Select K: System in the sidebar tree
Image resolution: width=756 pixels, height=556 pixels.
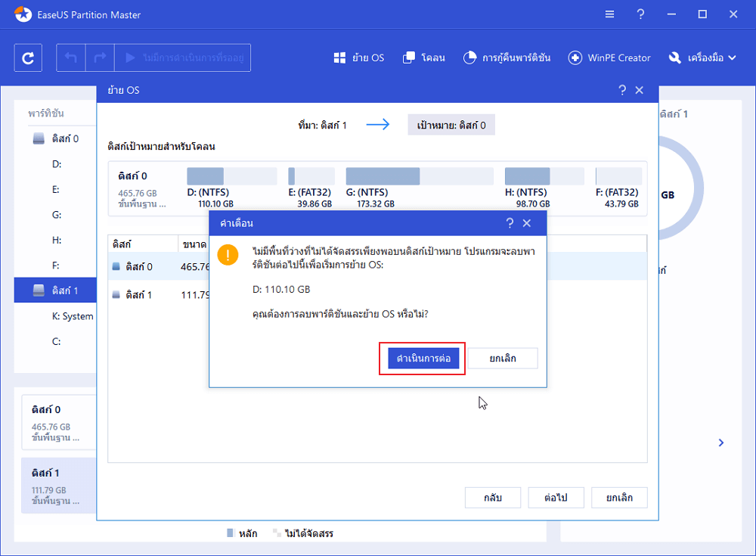coord(73,316)
